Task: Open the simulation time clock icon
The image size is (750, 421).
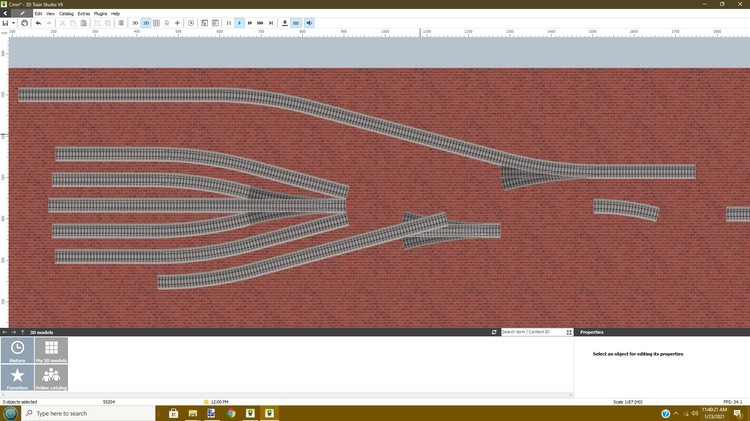Action: 191,23
